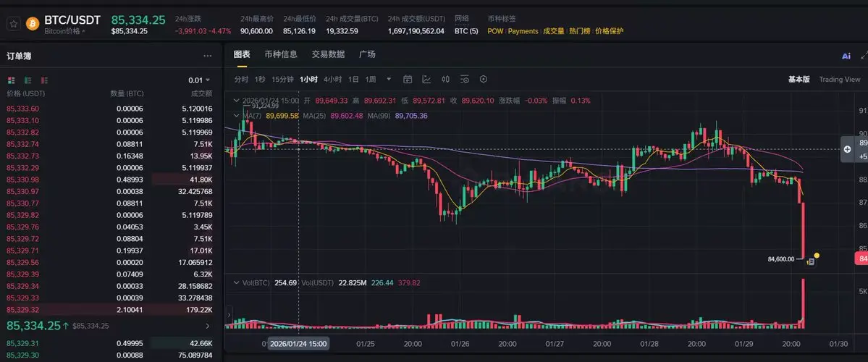Click the 热门榜 coin tag
This screenshot has height=362, width=868.
click(580, 31)
